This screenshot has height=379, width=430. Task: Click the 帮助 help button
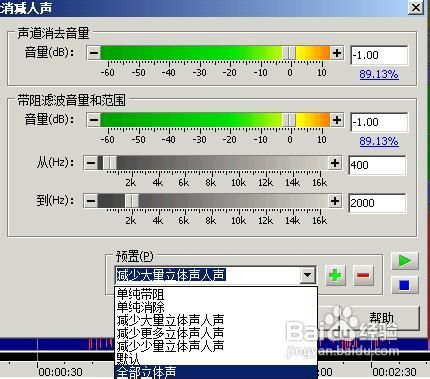381,318
